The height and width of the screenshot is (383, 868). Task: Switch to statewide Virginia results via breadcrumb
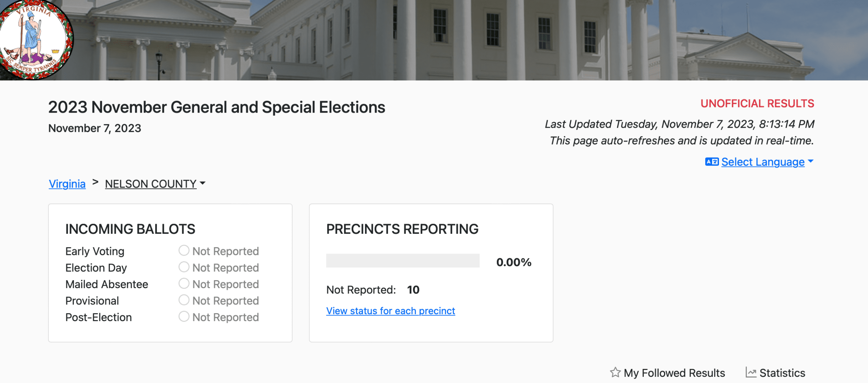67,184
